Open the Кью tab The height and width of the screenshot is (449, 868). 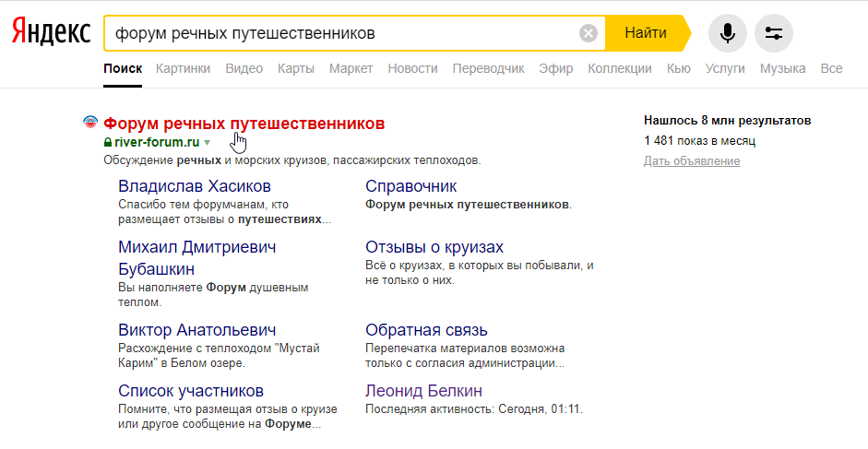point(678,68)
